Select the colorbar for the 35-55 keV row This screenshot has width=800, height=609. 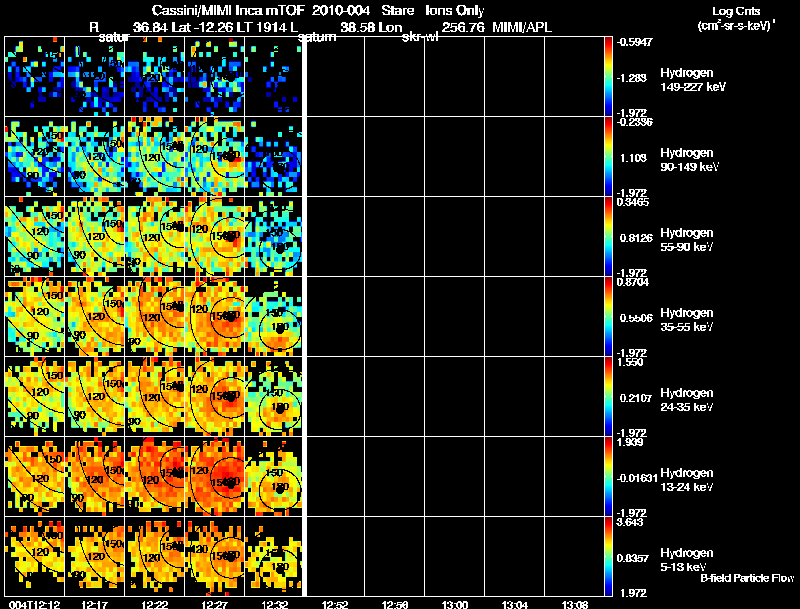click(x=608, y=317)
